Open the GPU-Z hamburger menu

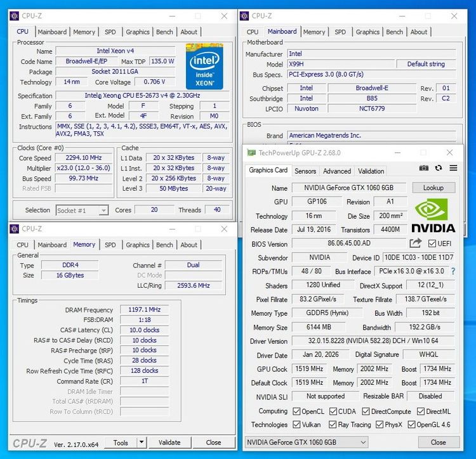[453, 168]
